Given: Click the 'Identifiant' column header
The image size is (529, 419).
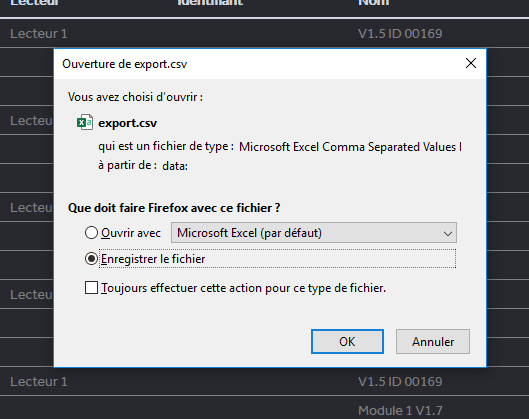Looking at the screenshot, I should (x=210, y=3).
